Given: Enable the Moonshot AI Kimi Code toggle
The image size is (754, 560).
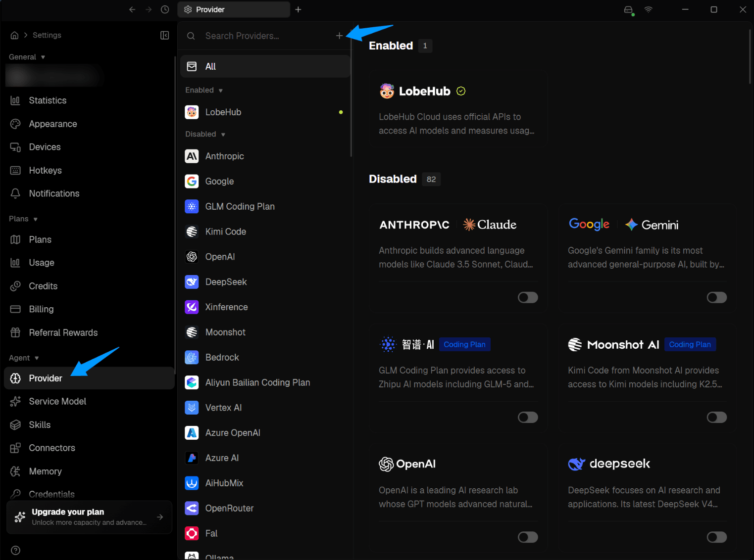Looking at the screenshot, I should point(717,418).
